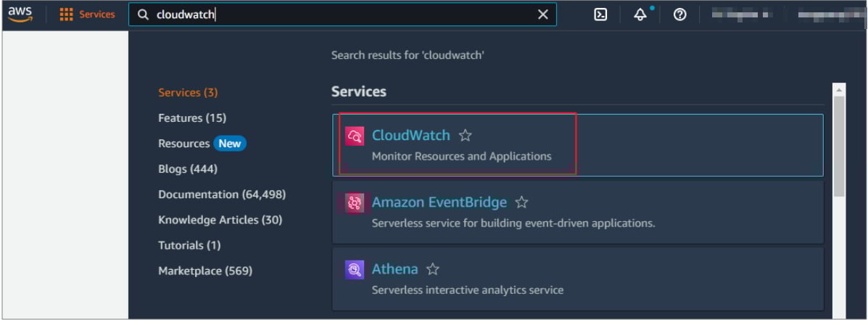Click the Athena service icon

pyautogui.click(x=355, y=270)
